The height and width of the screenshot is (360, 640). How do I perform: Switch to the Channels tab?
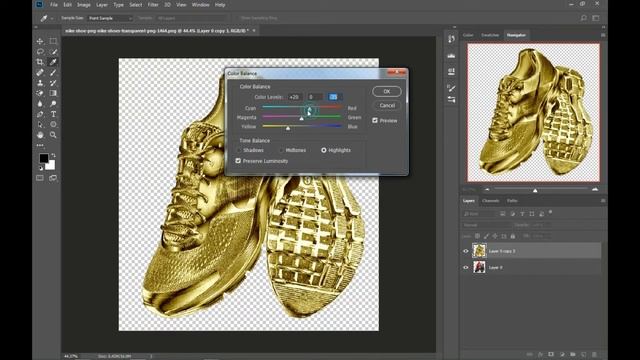pos(490,201)
